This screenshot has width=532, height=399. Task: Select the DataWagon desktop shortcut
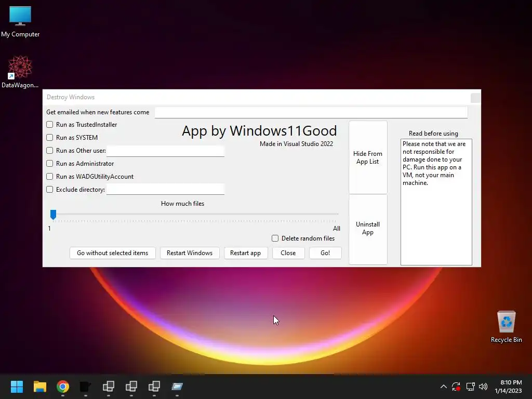coord(20,72)
